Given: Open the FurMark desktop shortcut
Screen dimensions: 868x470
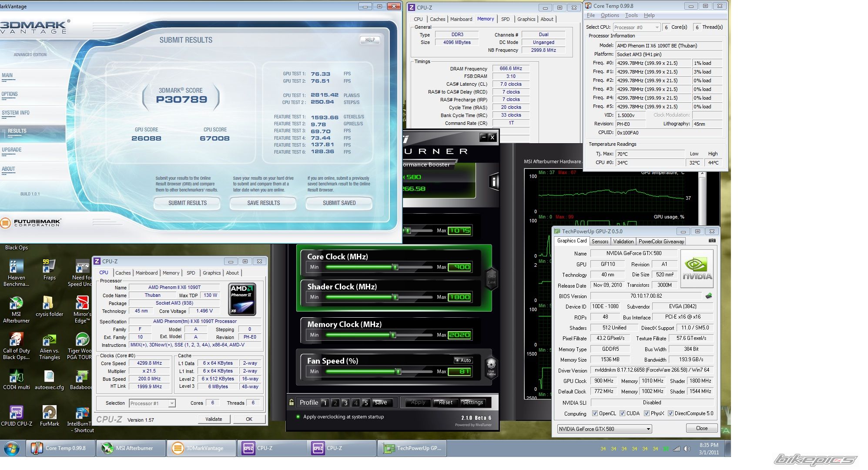Looking at the screenshot, I should pos(49,413).
